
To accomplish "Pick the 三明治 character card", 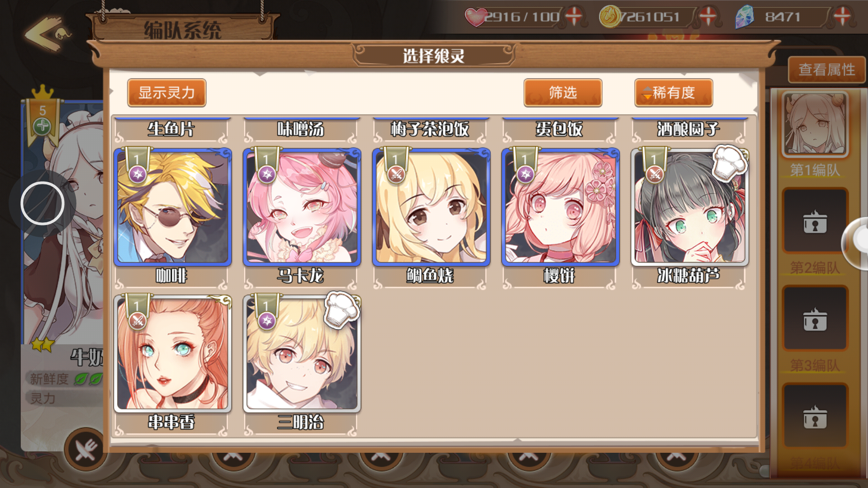I will pyautogui.click(x=302, y=354).
